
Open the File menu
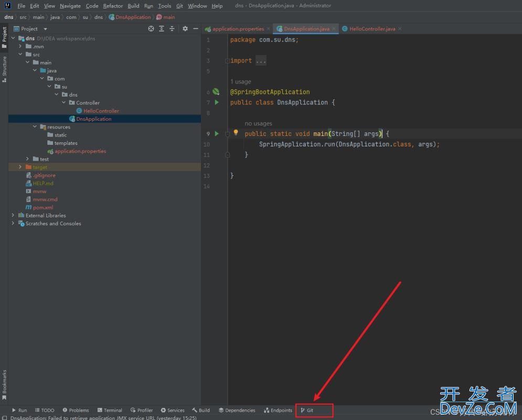pos(22,6)
